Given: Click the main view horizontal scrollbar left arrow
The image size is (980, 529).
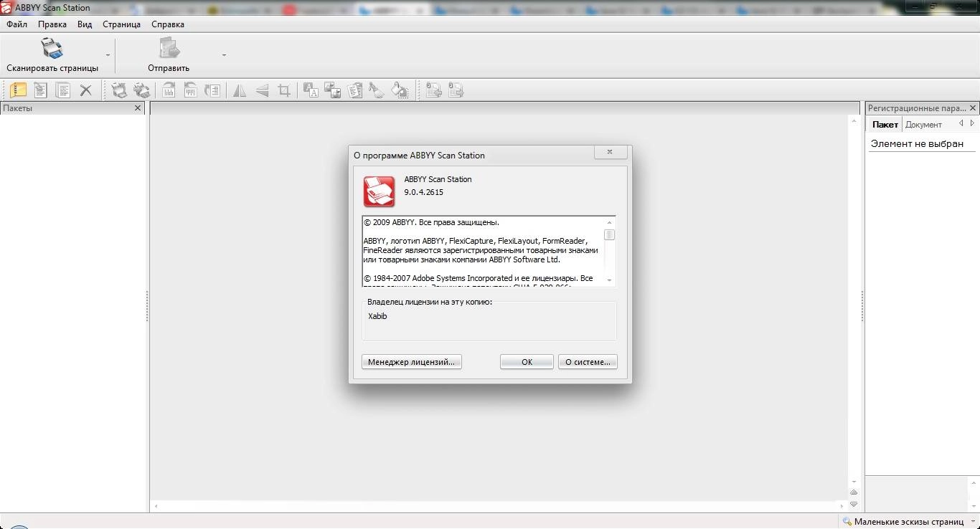Looking at the screenshot, I should pos(156,506).
